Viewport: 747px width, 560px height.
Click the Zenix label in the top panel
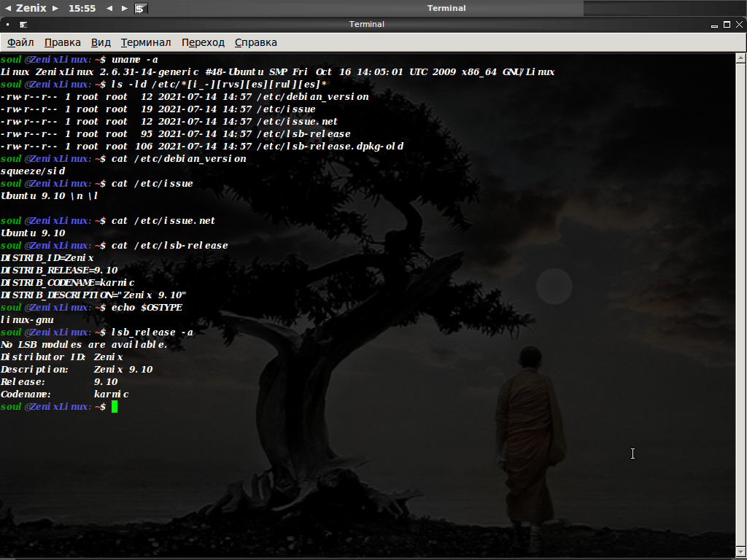pos(31,8)
